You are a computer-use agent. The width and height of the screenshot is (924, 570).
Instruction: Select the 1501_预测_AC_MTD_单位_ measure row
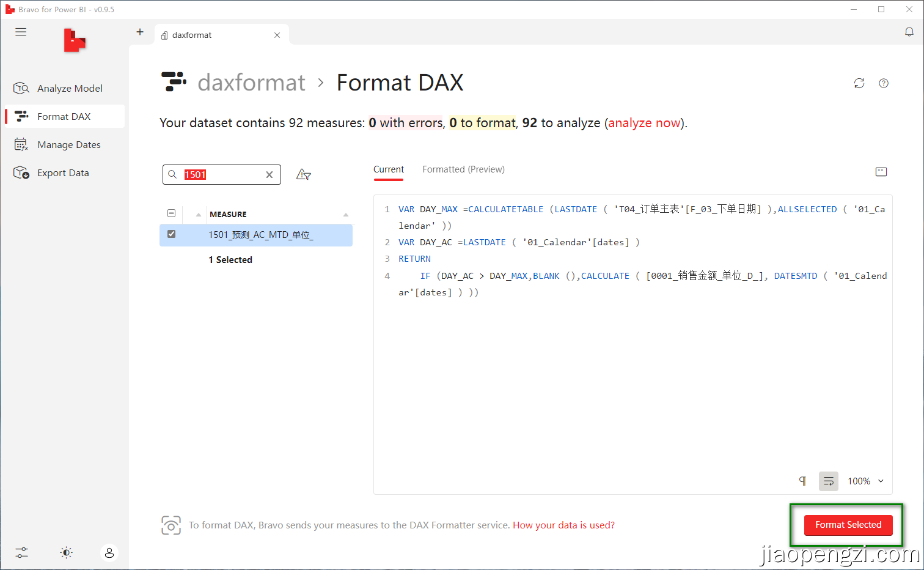pos(256,235)
